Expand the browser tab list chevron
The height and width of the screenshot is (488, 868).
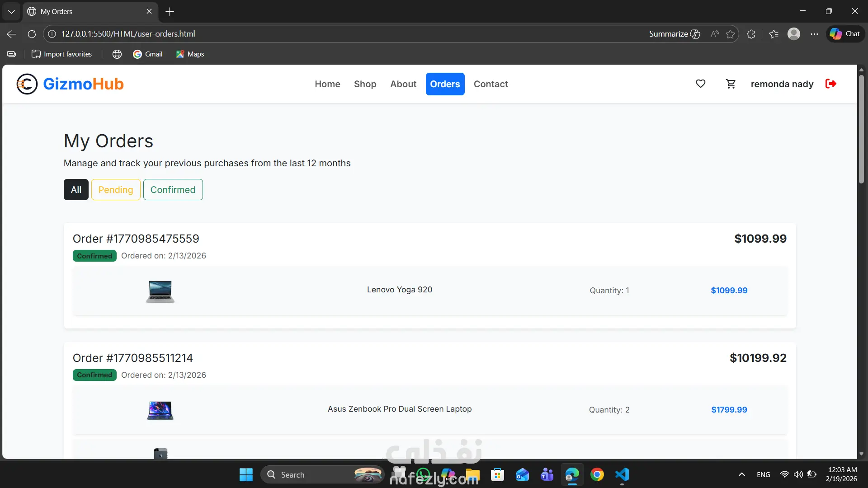point(11,11)
